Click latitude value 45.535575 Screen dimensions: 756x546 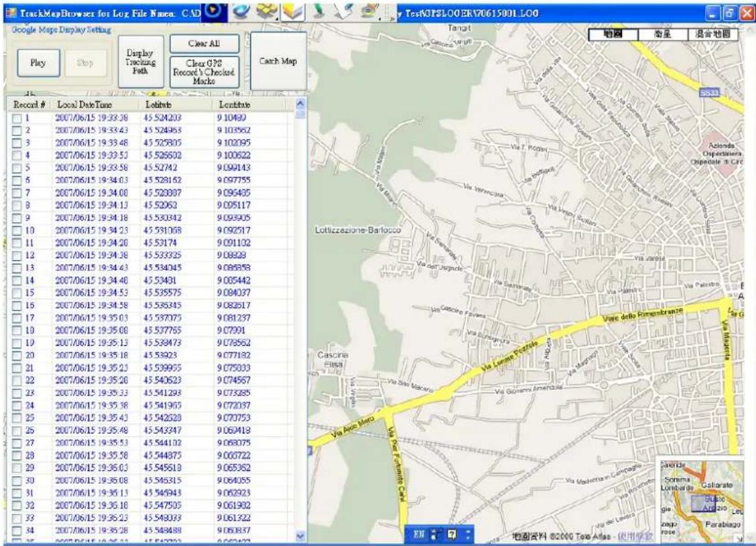click(162, 293)
